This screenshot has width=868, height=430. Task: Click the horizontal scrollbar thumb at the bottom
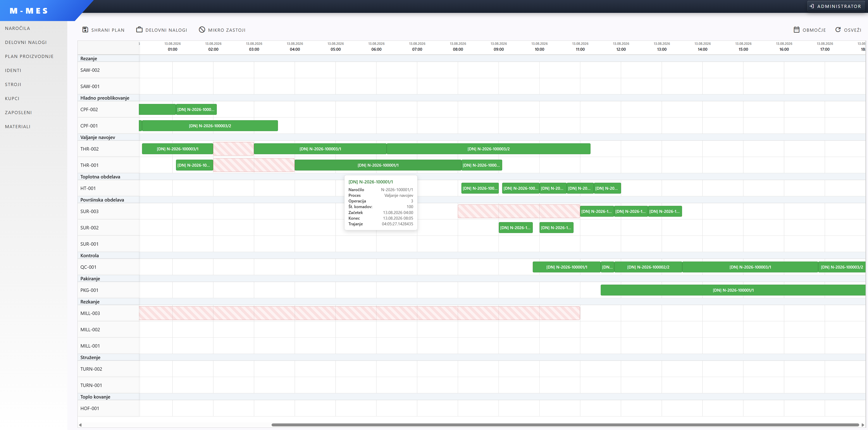point(565,425)
